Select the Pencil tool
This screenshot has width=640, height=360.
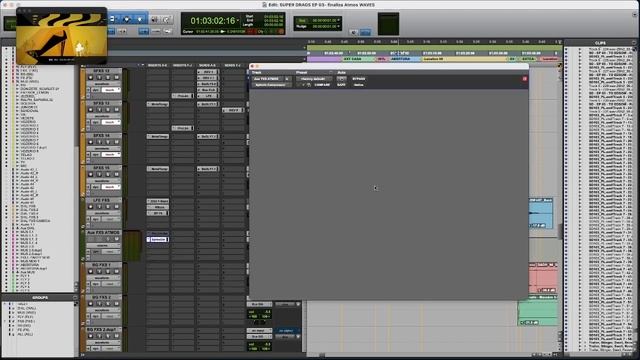coord(167,19)
